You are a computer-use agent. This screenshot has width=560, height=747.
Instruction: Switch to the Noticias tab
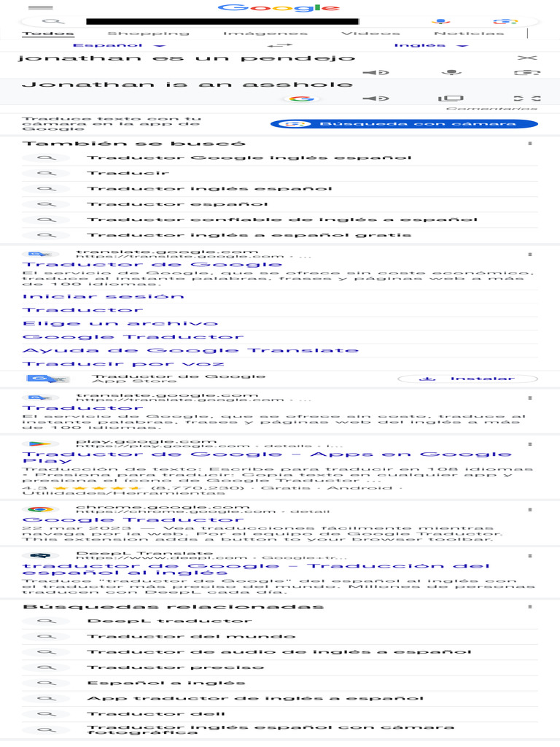point(469,34)
